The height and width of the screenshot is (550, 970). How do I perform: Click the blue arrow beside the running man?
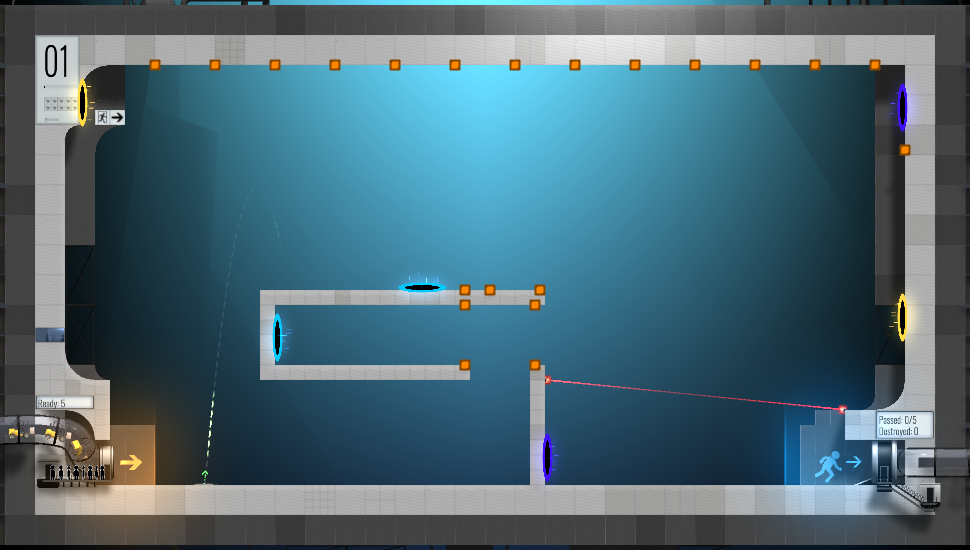(854, 462)
